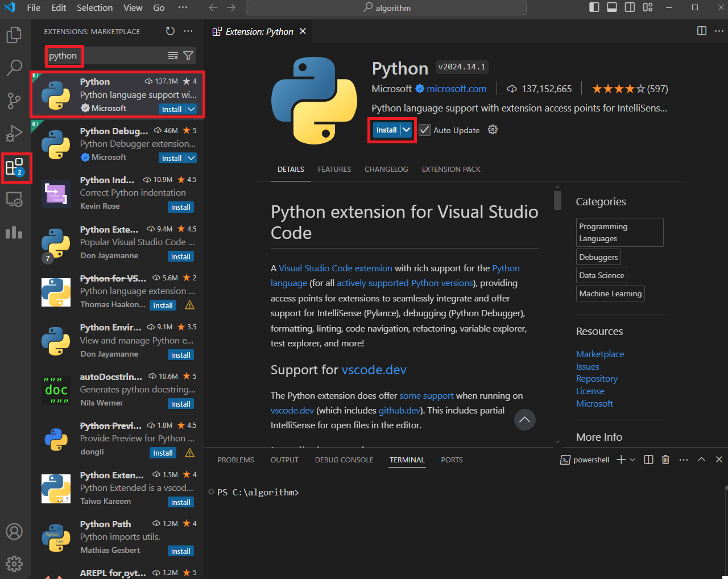This screenshot has width=728, height=579.
Task: Toggle the secondary side bar layout icon
Action: 630,7
